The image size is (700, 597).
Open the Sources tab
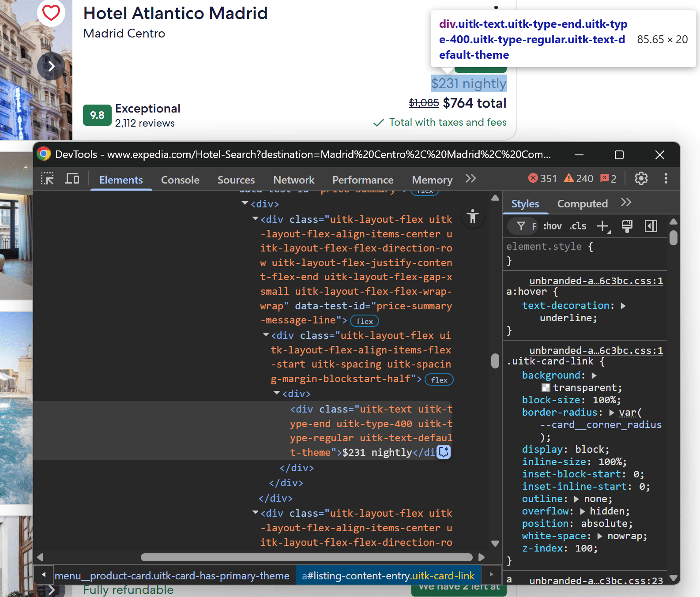236,180
